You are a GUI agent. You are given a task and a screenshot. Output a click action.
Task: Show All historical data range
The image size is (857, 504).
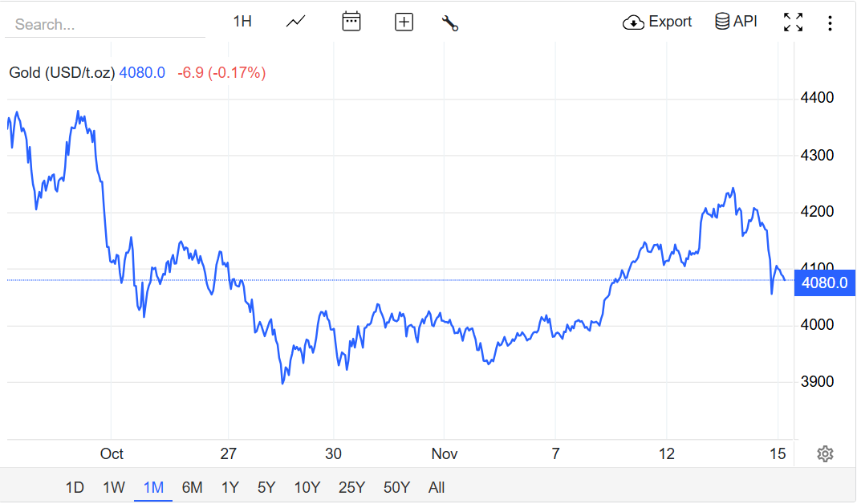click(x=437, y=487)
